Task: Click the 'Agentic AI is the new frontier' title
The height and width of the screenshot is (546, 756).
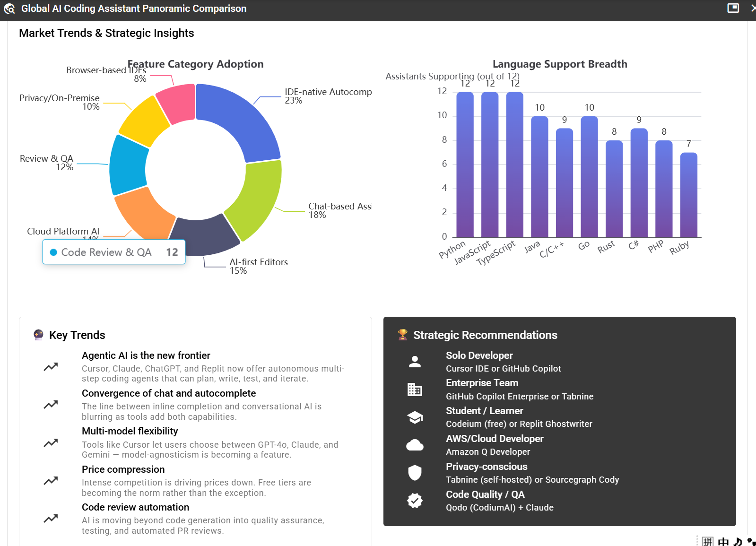Action: (146, 355)
